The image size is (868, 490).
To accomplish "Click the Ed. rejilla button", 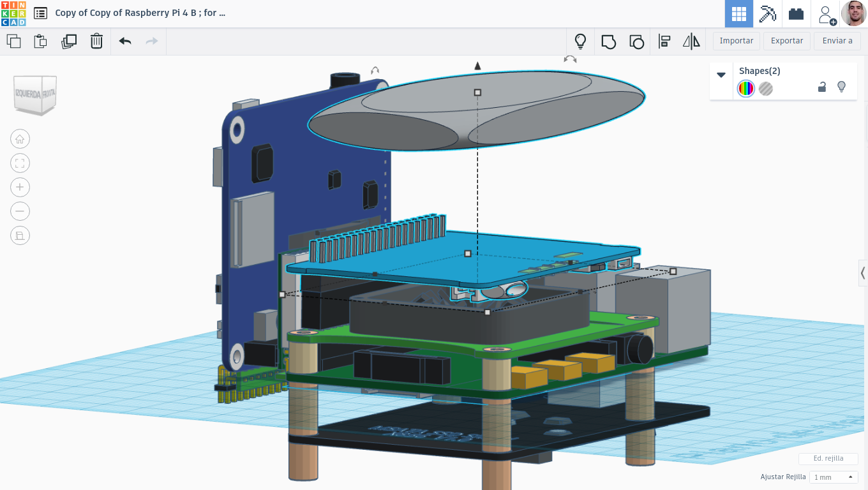I will (828, 459).
